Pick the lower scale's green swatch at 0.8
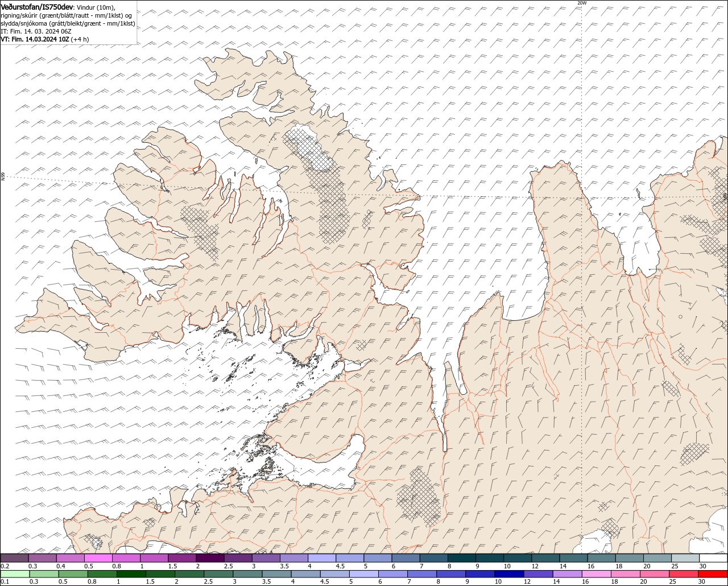The width and height of the screenshot is (728, 586). [102, 574]
